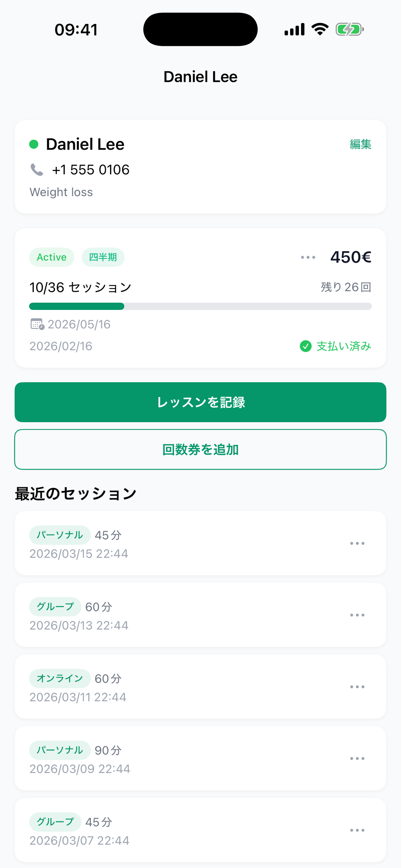Tap the phone icon beside +1 555 0106
Image resolution: width=401 pixels, height=868 pixels.
(x=37, y=170)
